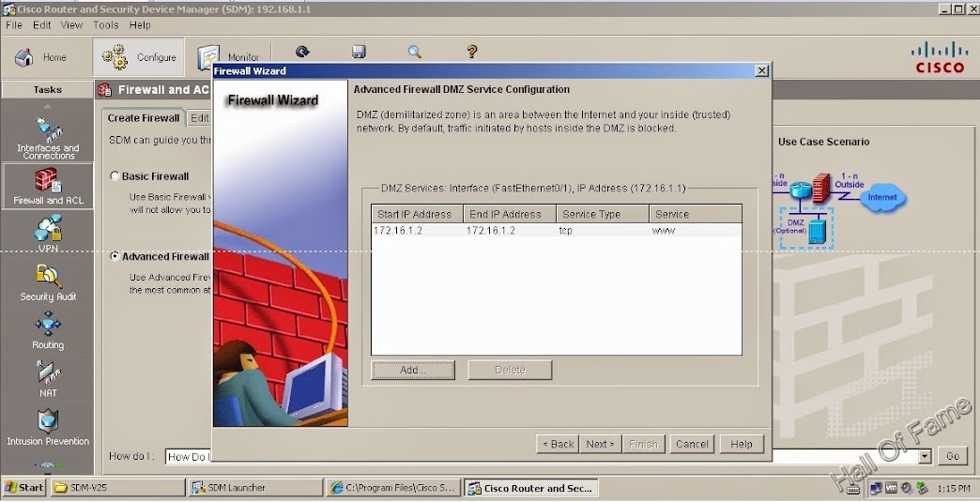Viewport: 980px width, 502px height.
Task: Select the 172.16.1.2 start IP cell
Action: click(x=417, y=231)
